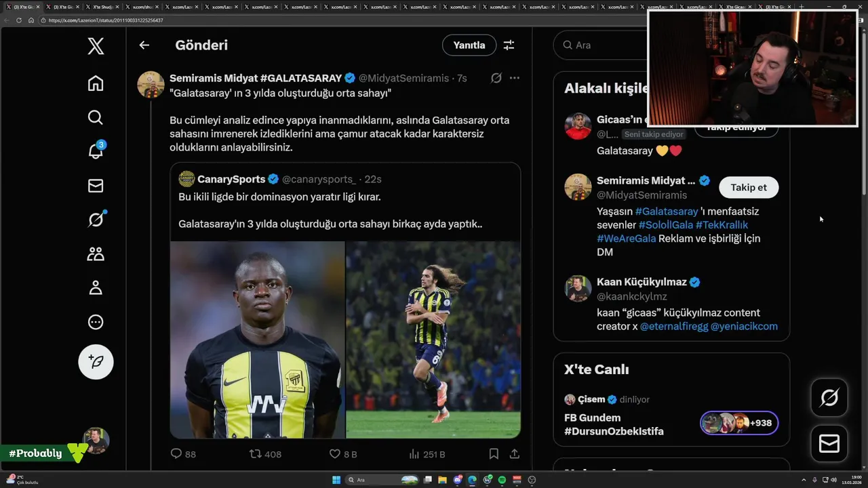
Task: Click the taskbar Ara search box
Action: [383, 480]
